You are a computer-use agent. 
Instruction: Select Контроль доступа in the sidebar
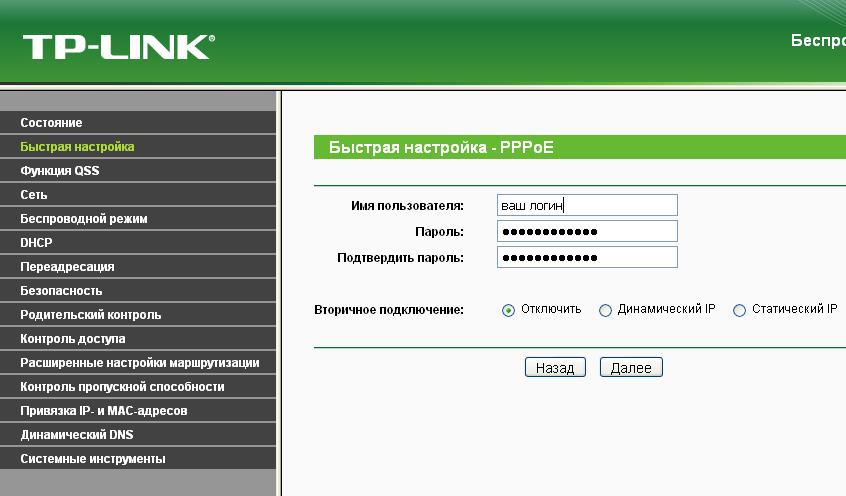138,339
